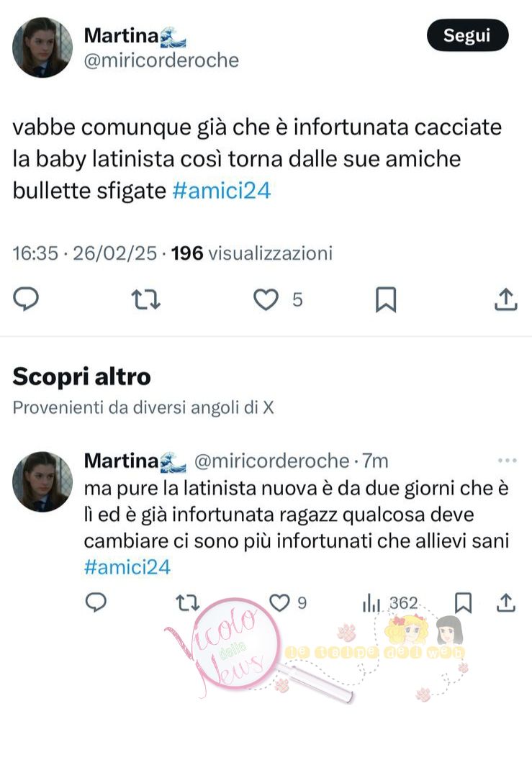
Task: Like the second tweet with 9 likes
Action: coord(279,603)
